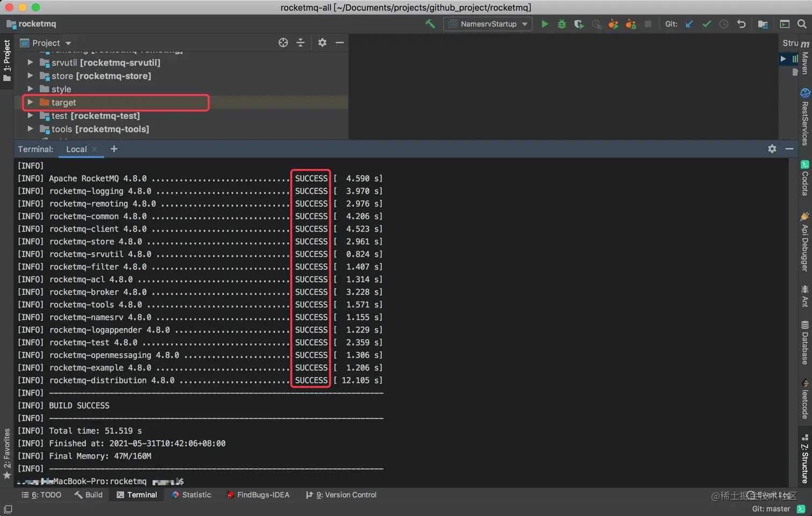Image resolution: width=812 pixels, height=516 pixels.
Task: Toggle tool window bars at bottom-left corner
Action: click(x=8, y=509)
